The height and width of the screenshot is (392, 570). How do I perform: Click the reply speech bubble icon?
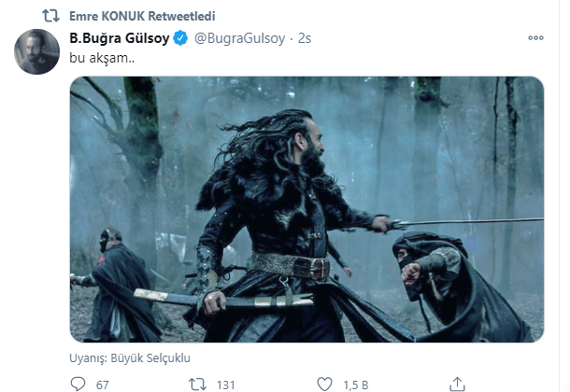77,383
